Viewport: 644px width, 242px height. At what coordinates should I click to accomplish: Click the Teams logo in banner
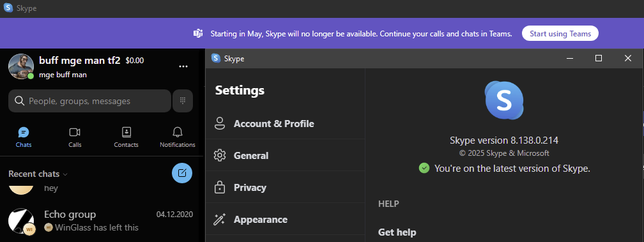tap(198, 33)
